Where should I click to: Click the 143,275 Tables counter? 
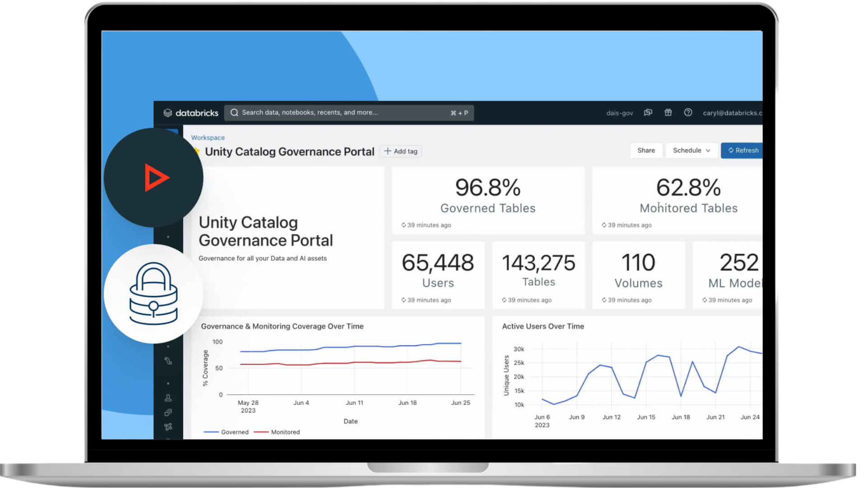click(538, 275)
